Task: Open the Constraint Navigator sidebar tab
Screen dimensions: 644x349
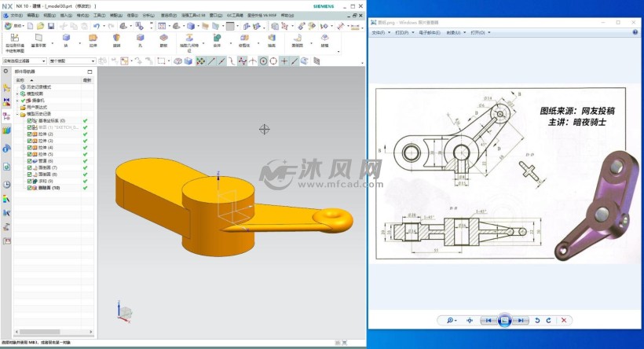Action: [x=6, y=101]
